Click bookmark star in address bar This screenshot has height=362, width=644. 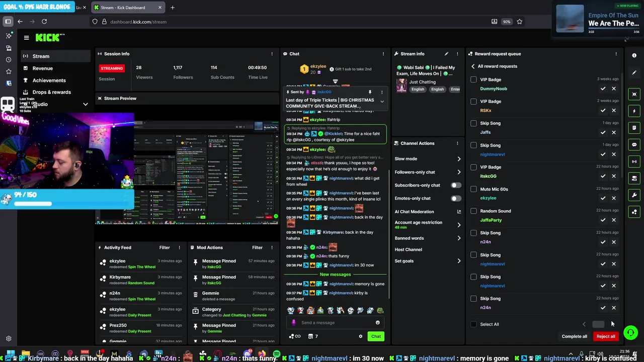click(x=519, y=22)
